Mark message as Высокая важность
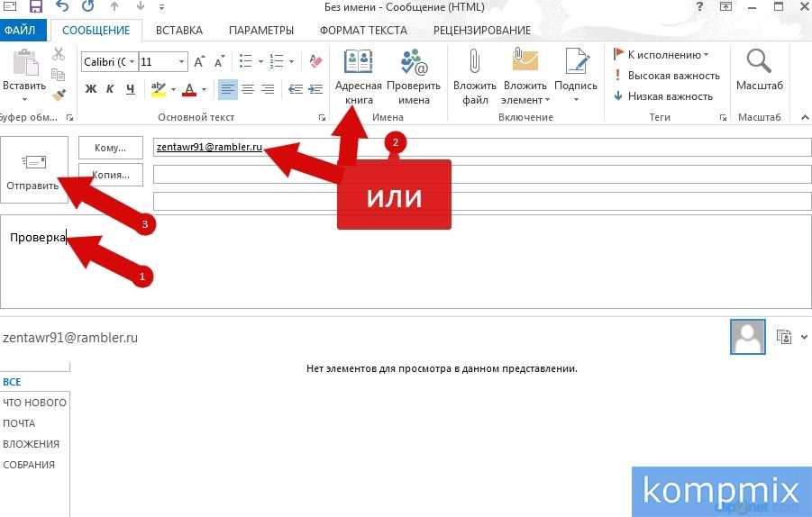Image resolution: width=812 pixels, height=517 pixels. [x=667, y=76]
